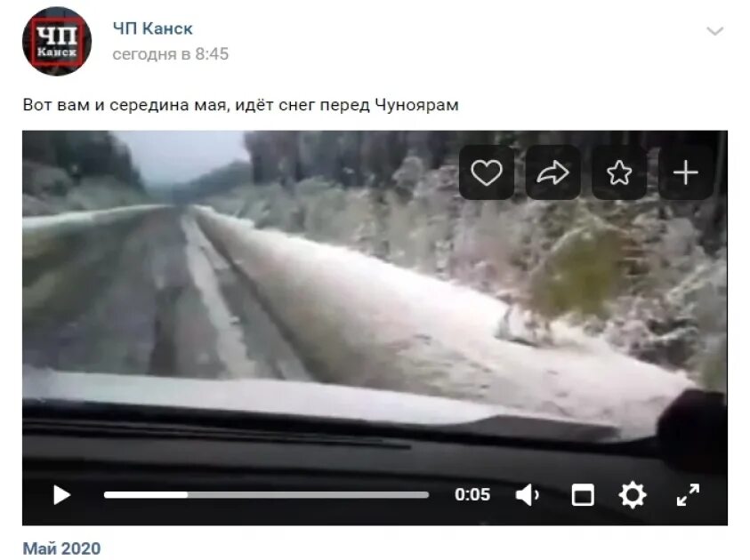
Task: Open the ЧП Канск round avatar
Action: click(x=57, y=41)
